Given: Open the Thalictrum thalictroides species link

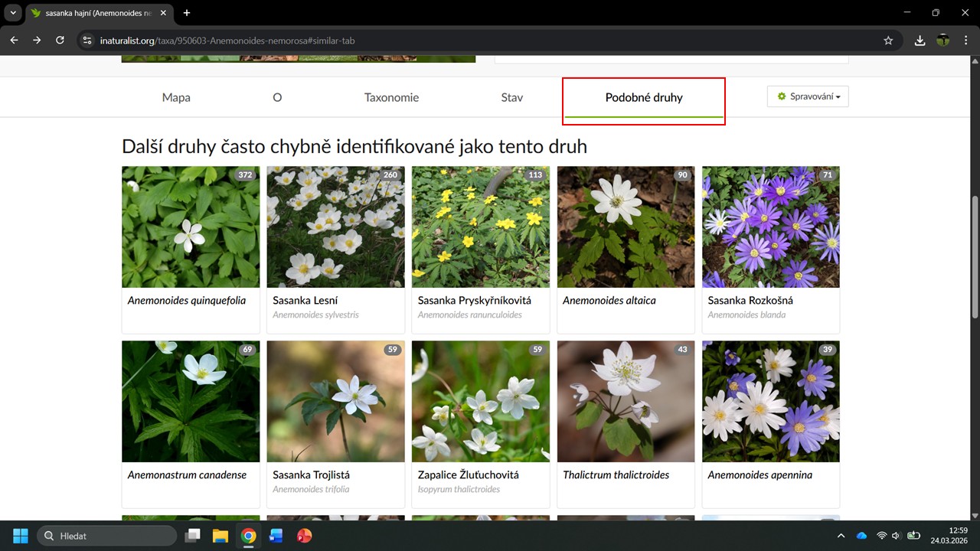Looking at the screenshot, I should pyautogui.click(x=616, y=475).
